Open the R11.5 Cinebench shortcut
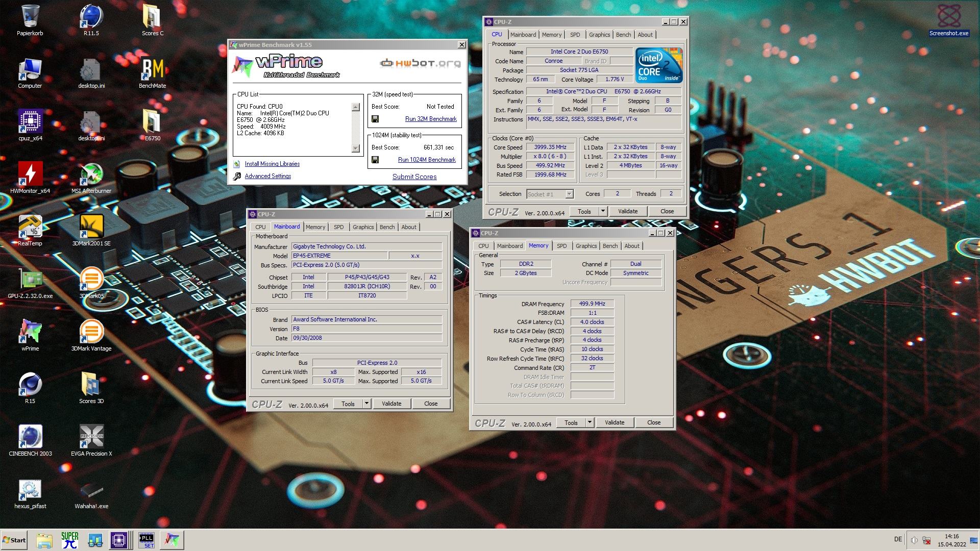980x551 pixels. [91, 20]
